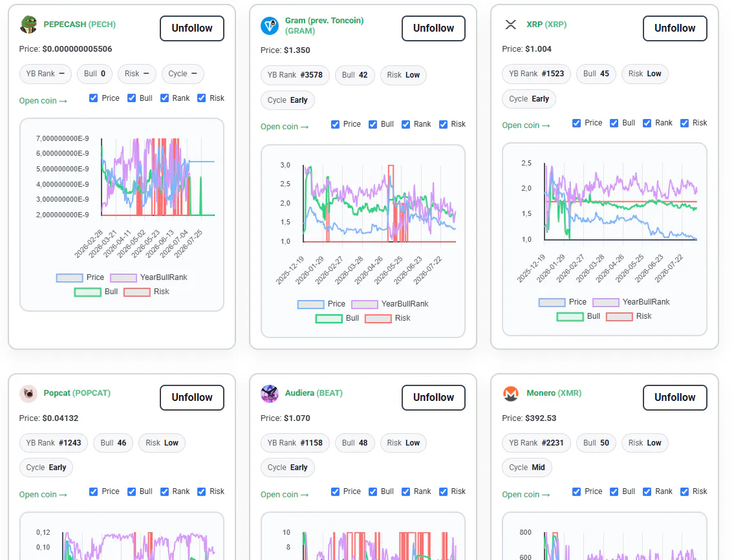Click Price legend swatch in Gram chart

(311, 305)
